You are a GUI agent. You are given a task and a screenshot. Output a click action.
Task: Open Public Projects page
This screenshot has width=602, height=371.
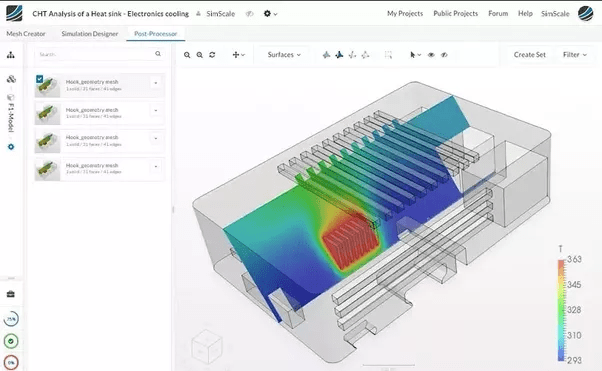point(456,13)
